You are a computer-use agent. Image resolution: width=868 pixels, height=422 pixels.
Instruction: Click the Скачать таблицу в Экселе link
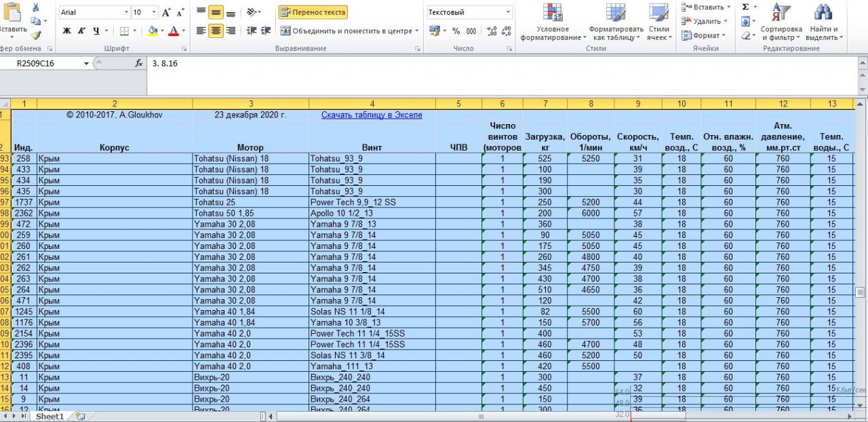point(372,115)
